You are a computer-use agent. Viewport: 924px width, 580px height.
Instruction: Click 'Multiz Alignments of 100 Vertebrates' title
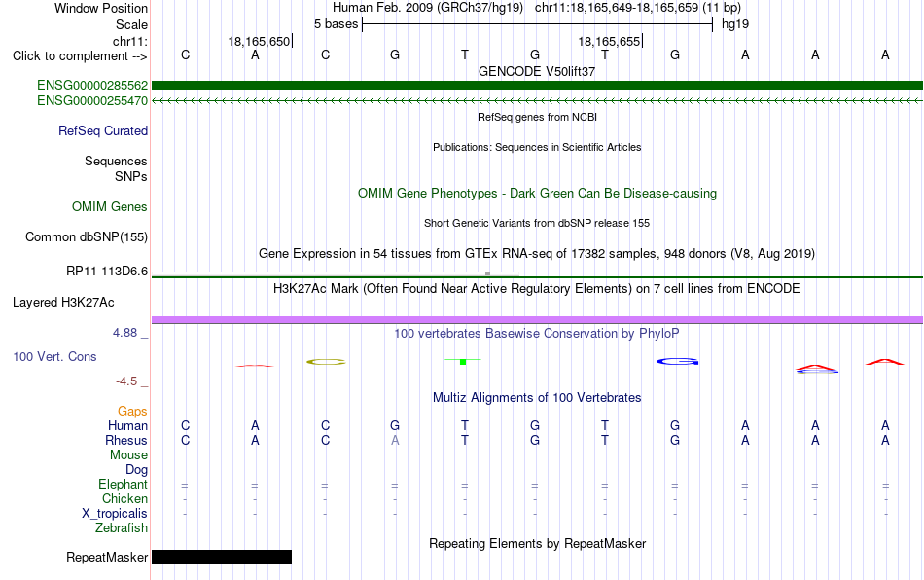(537, 398)
